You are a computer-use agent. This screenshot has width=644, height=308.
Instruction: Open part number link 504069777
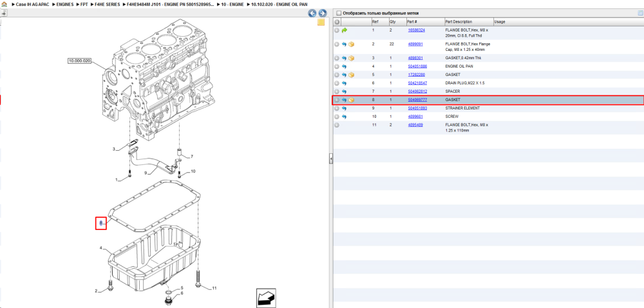[x=417, y=100]
